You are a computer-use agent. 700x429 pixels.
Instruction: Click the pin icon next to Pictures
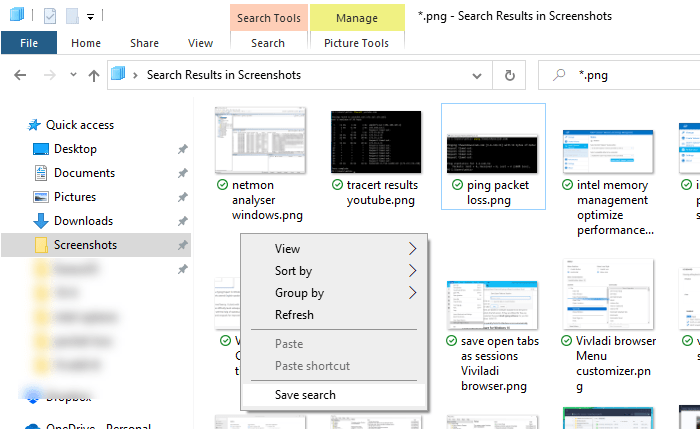coord(182,197)
